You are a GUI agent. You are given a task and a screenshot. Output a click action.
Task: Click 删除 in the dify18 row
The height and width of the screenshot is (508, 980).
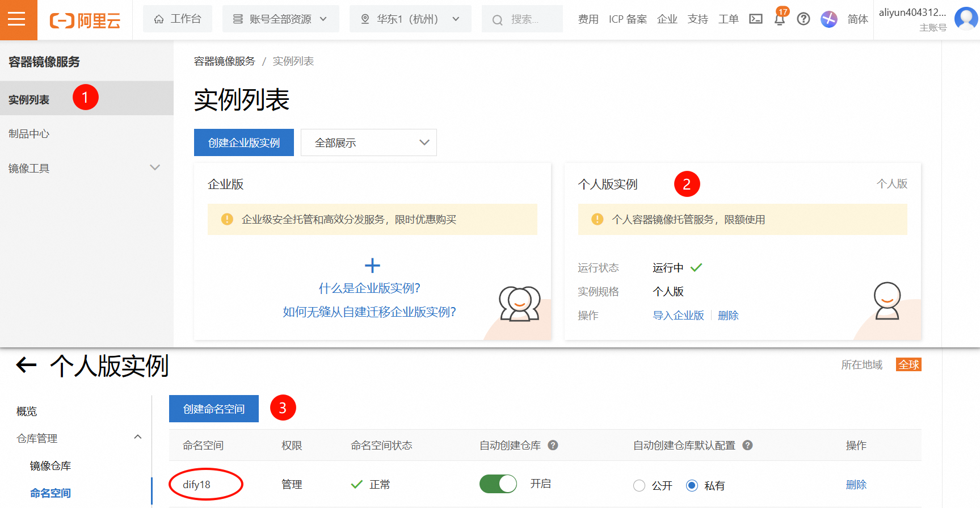pos(856,485)
